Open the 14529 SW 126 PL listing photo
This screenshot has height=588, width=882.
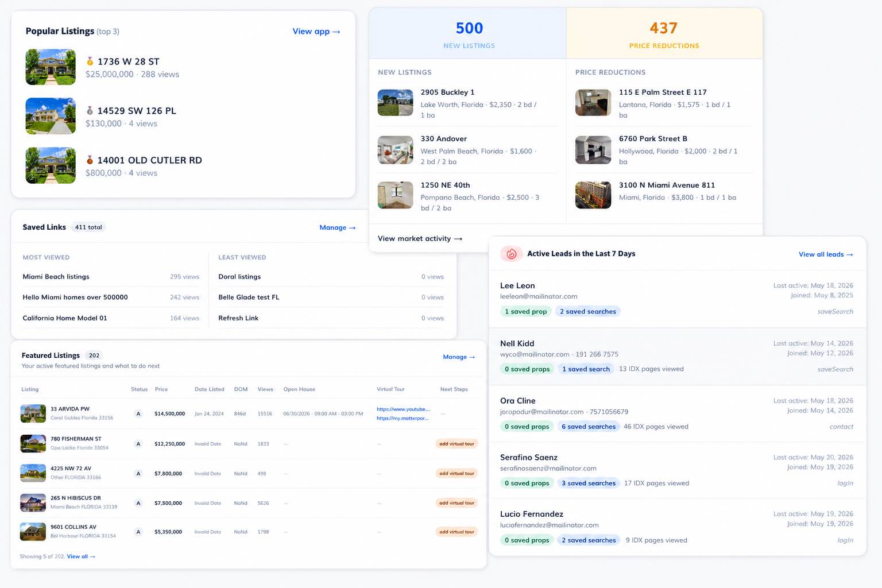(51, 116)
